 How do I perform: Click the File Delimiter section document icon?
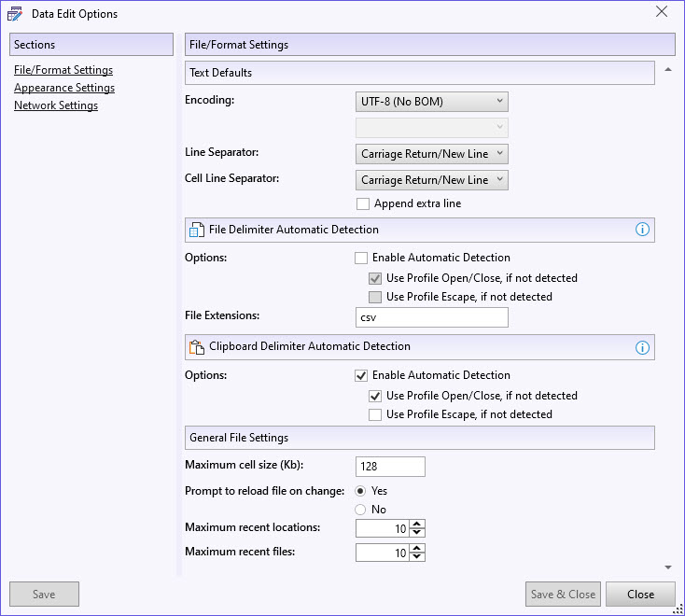(x=196, y=230)
